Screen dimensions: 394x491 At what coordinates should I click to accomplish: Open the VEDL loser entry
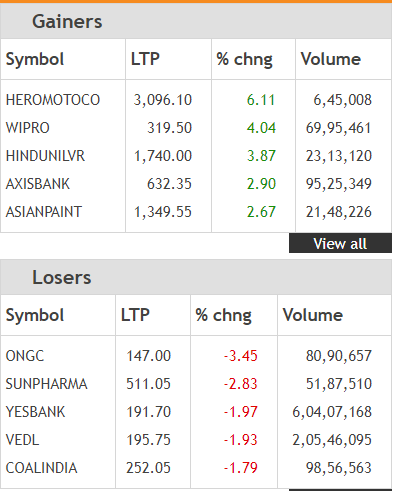[22, 440]
